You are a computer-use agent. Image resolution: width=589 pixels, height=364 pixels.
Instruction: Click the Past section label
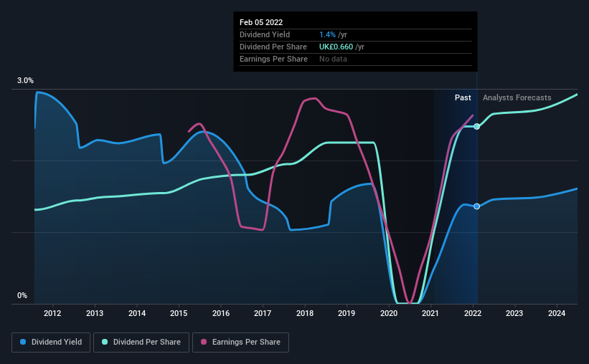(x=463, y=97)
